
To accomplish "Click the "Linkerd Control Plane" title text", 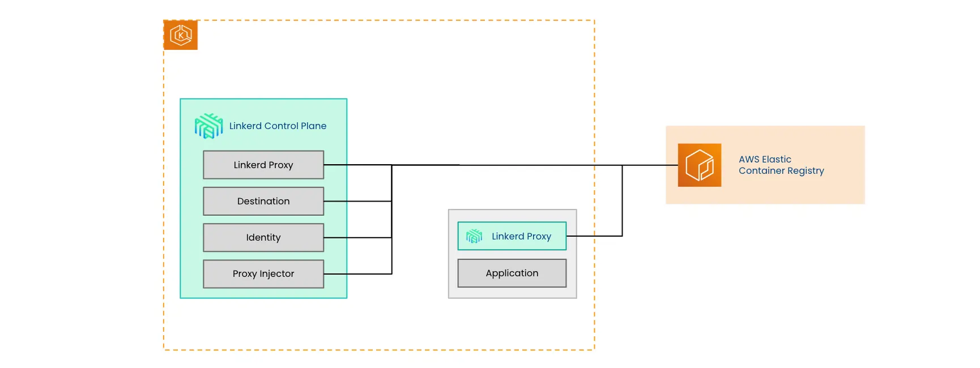I will [278, 126].
